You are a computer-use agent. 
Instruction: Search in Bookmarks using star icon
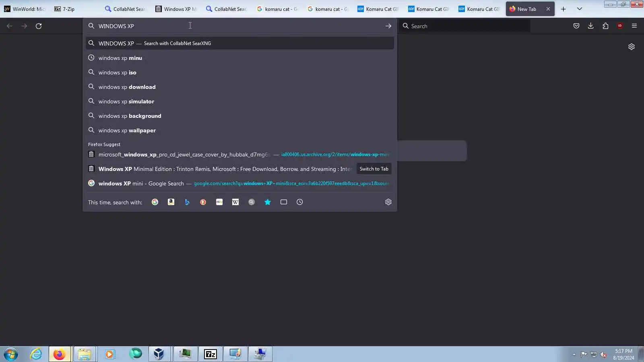pyautogui.click(x=268, y=202)
